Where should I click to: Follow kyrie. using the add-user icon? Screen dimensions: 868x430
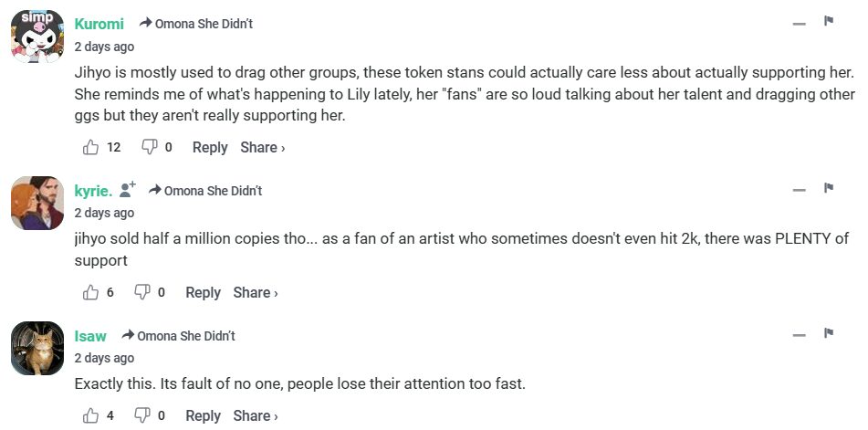pyautogui.click(x=127, y=190)
